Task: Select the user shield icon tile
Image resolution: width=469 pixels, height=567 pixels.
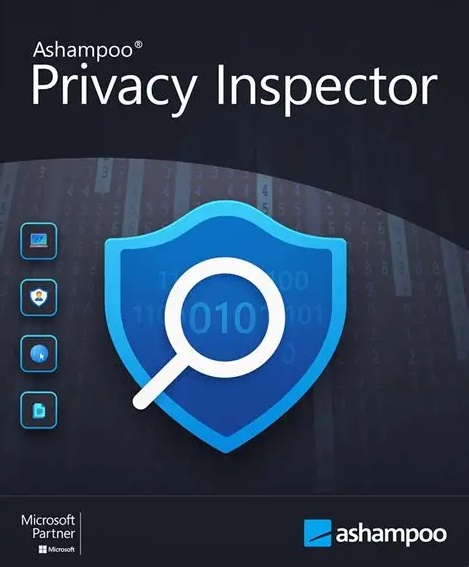Action: 38,298
